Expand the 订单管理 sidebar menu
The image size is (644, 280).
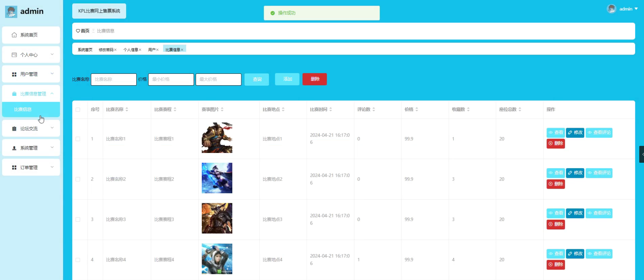click(x=31, y=167)
